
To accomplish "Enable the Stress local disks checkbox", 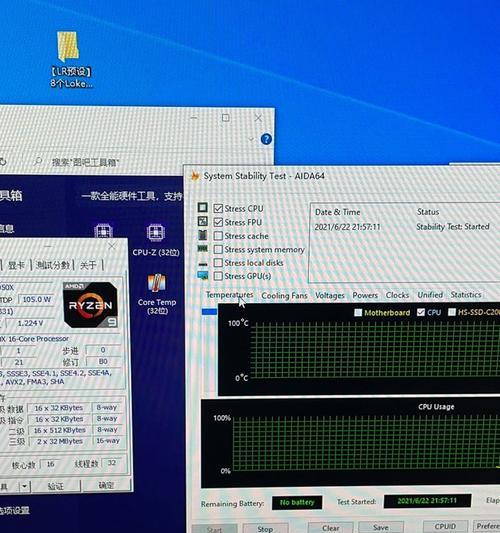I will (218, 263).
